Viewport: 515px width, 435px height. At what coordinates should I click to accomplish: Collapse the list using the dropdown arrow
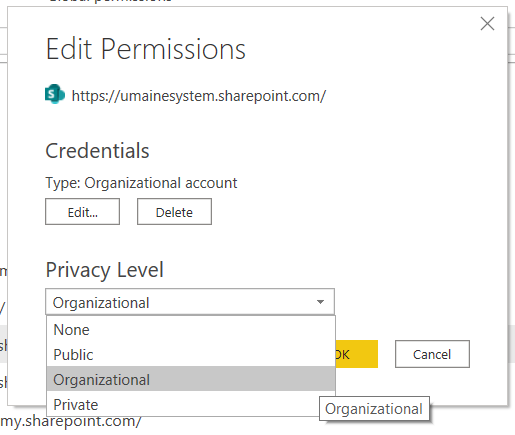(x=320, y=302)
